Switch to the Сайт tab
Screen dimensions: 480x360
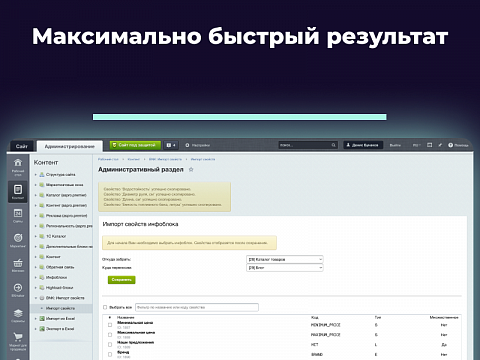click(x=22, y=146)
